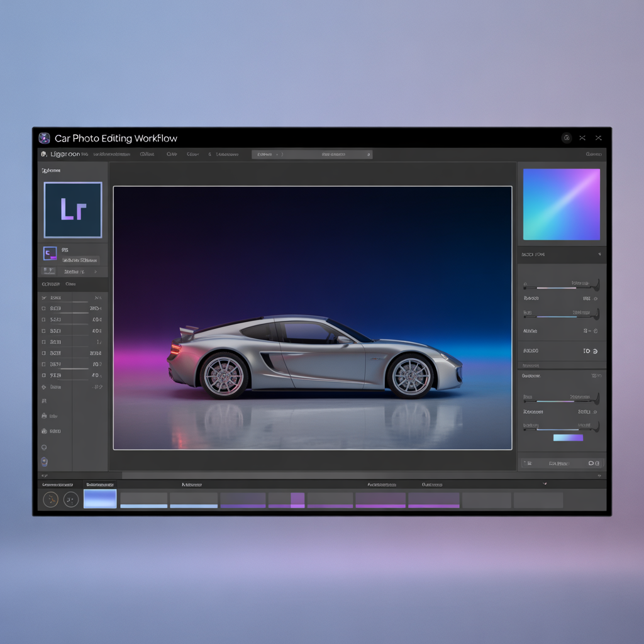
Task: Click the lock-shaped icon in the left sidebar
Action: (44, 416)
